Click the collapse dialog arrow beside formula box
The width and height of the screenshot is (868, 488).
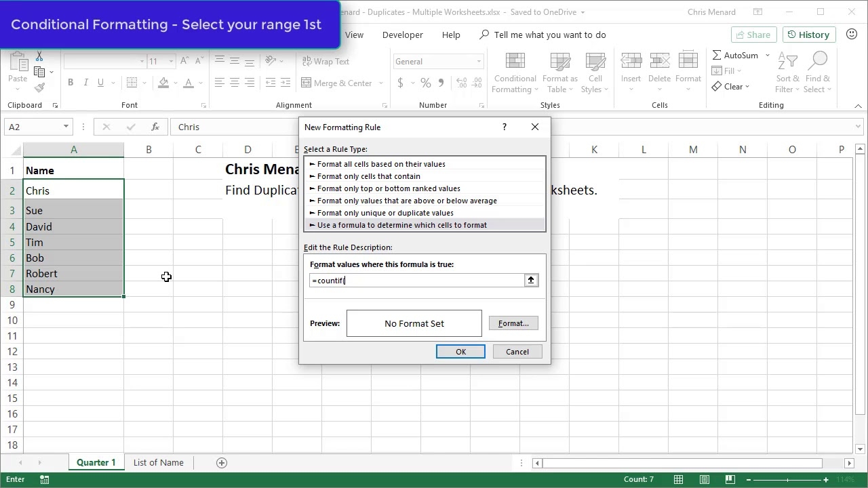point(531,280)
